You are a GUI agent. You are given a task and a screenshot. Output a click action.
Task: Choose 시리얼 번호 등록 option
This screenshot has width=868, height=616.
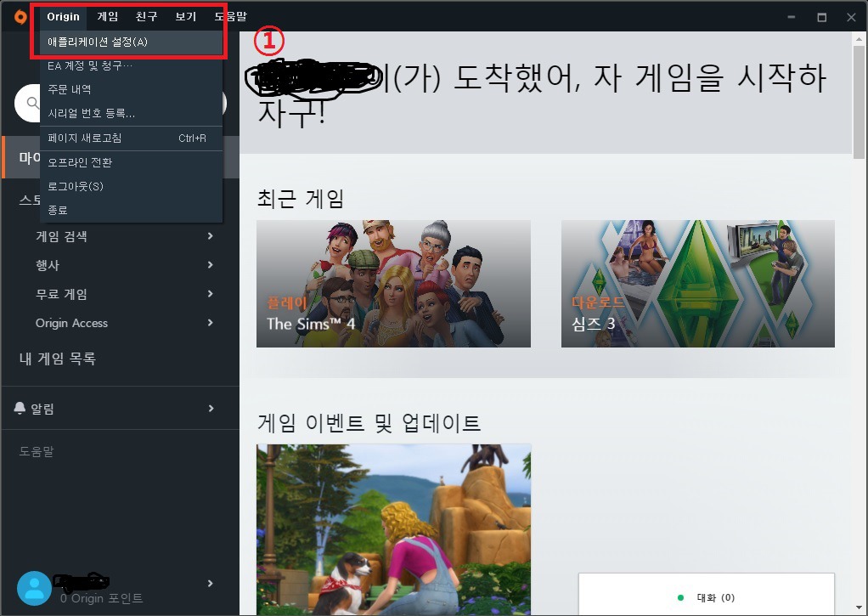point(131,113)
